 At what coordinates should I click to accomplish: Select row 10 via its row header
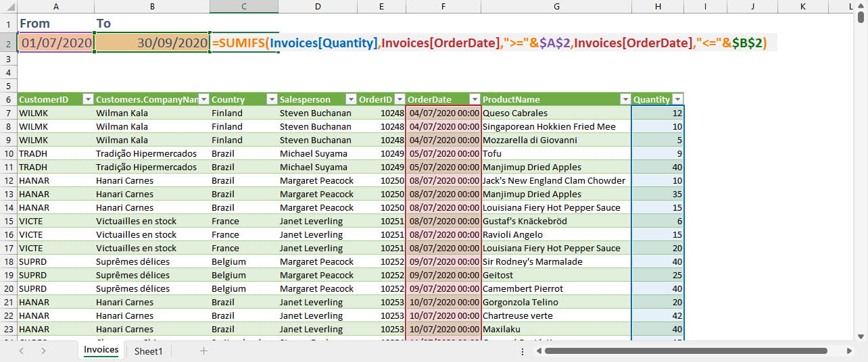pyautogui.click(x=8, y=153)
